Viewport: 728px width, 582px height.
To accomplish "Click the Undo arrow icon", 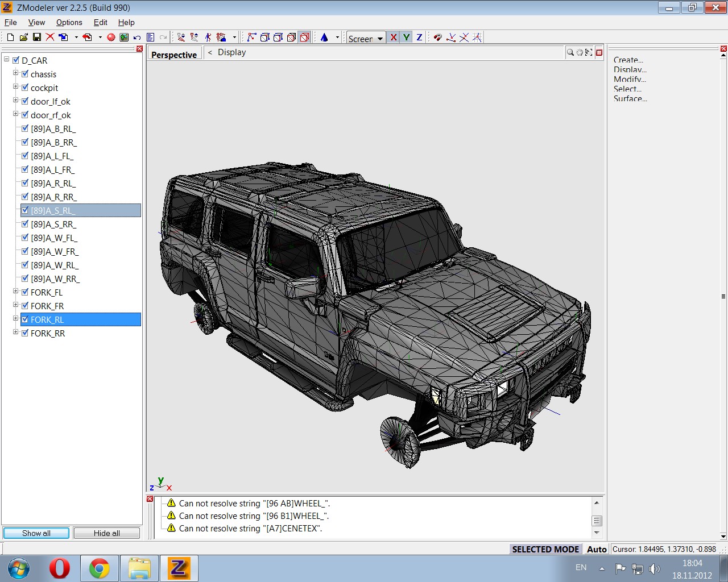I will tap(137, 38).
